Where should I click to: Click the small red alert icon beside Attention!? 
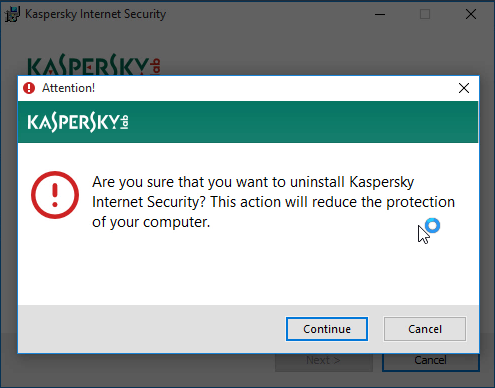[29, 88]
